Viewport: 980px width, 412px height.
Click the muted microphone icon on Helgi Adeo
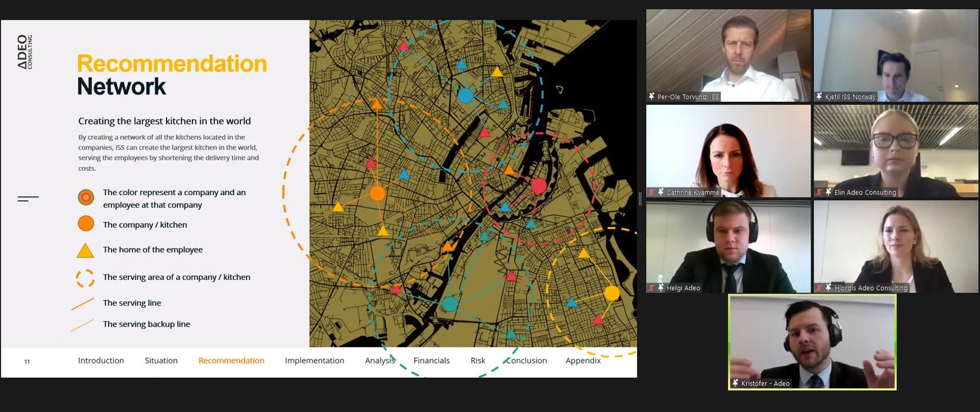pos(651,288)
